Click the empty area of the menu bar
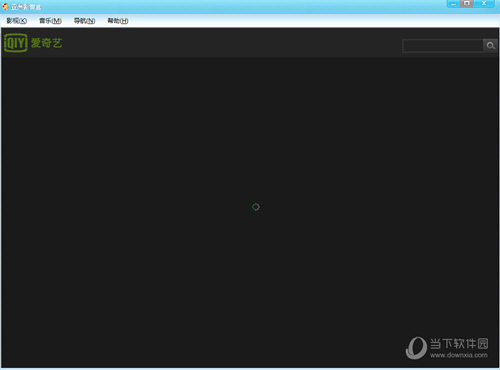This screenshot has height=370, width=500. click(x=300, y=21)
